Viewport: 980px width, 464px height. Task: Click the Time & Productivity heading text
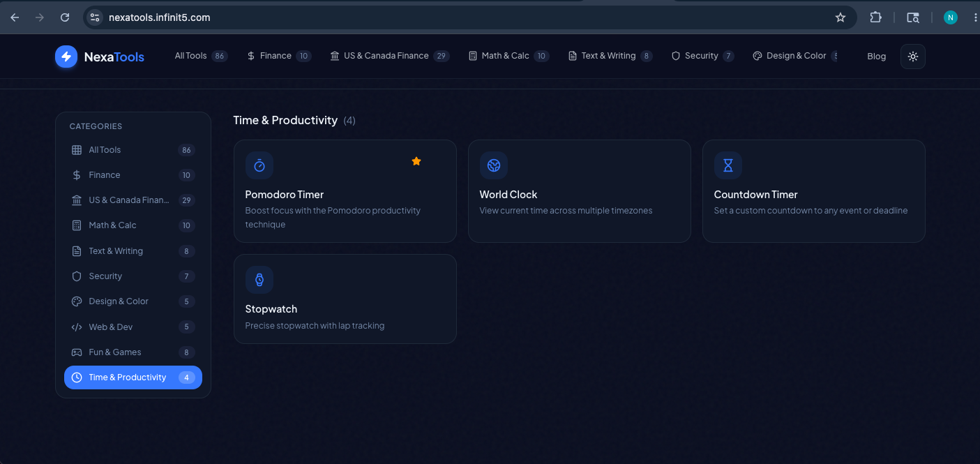pyautogui.click(x=285, y=121)
